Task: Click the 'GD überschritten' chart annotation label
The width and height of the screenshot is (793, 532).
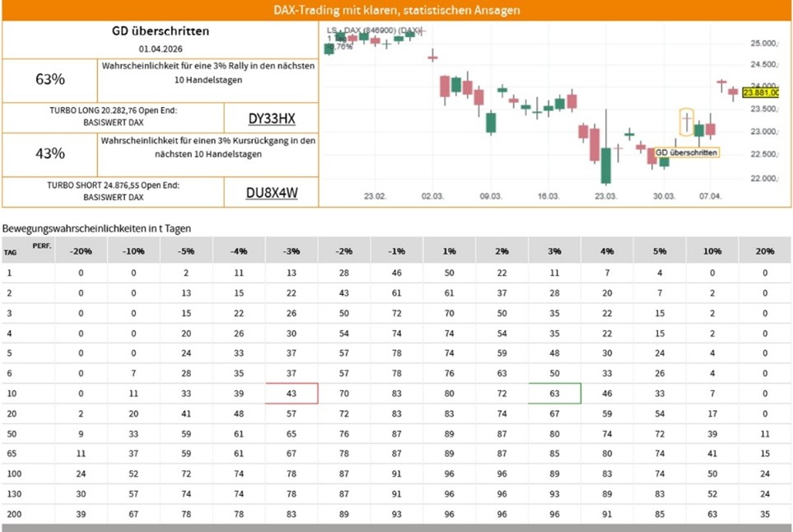Action: pyautogui.click(x=686, y=152)
